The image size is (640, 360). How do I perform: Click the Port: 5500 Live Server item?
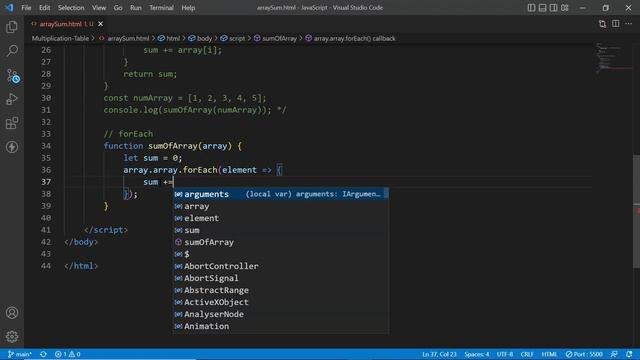(584, 354)
